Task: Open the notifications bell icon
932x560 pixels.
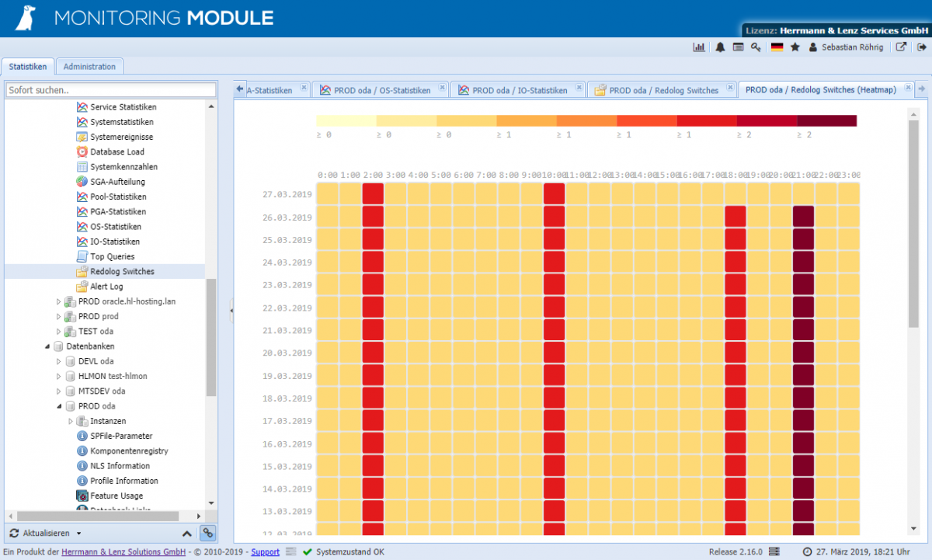Action: click(x=718, y=47)
